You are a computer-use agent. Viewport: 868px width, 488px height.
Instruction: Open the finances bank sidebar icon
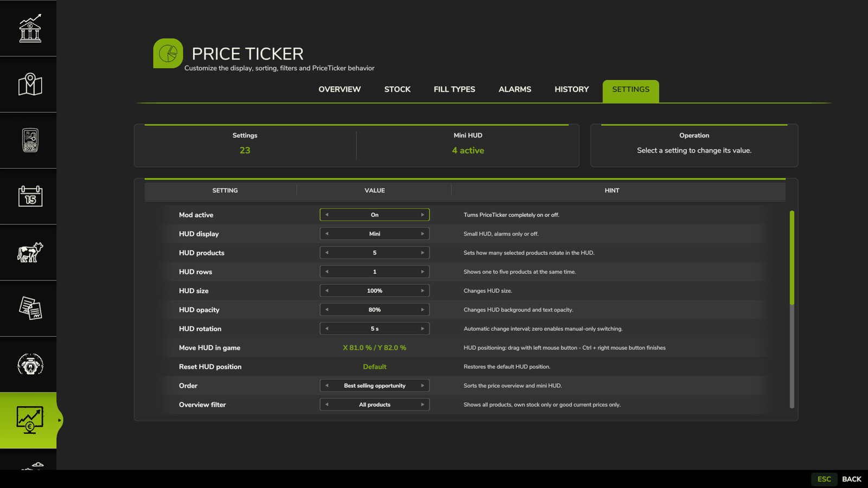(30, 28)
